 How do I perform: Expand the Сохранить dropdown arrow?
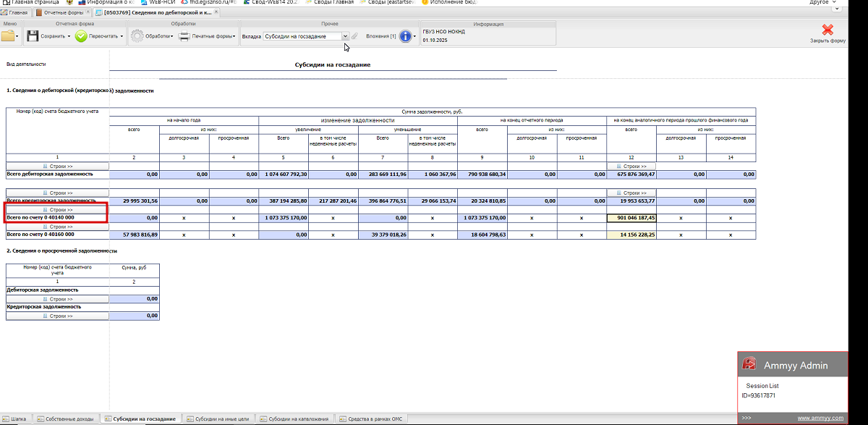click(x=69, y=36)
